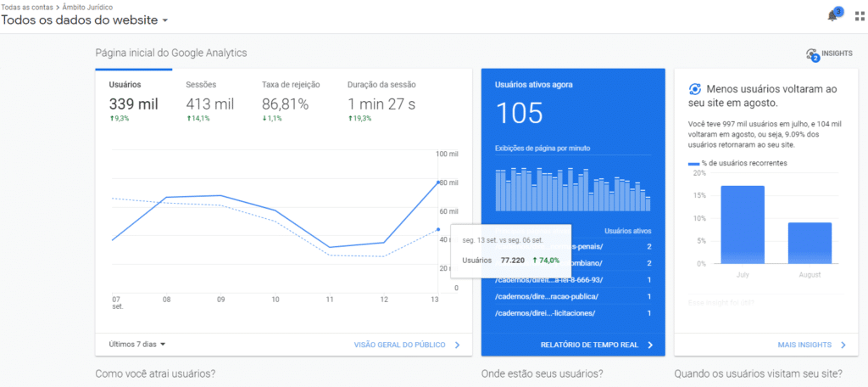Open VISÃO GERAL DO PÚBLICO link
868x387 pixels.
pos(400,345)
